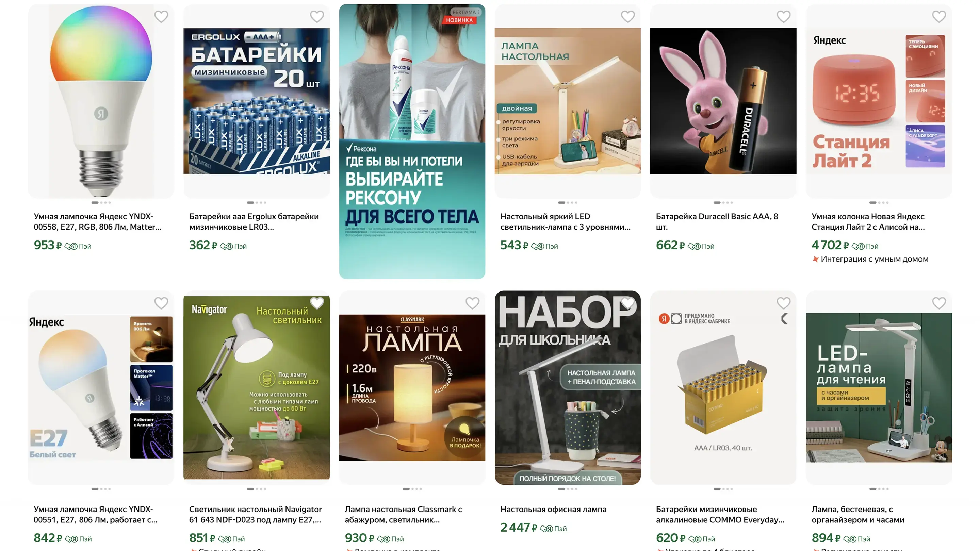
Task: Click Интеграция с умным домом label
Action: 874,259
